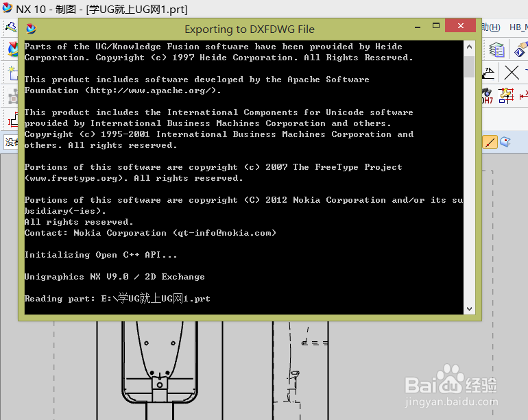Toggle the orange highlighted line-point snap icon

[x=490, y=142]
